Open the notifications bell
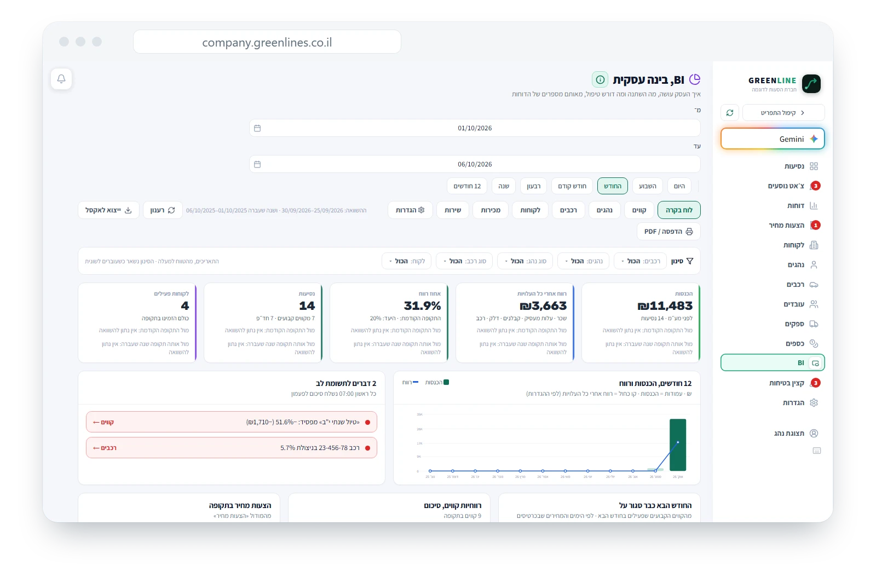 [61, 79]
